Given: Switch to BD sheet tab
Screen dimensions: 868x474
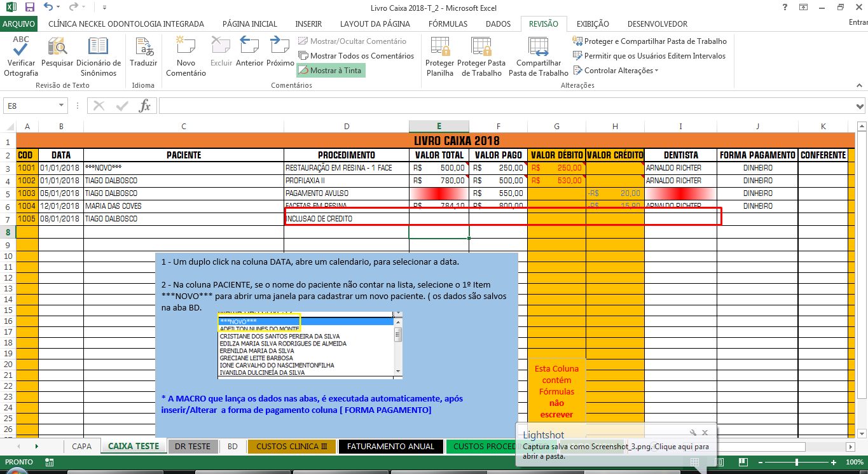Looking at the screenshot, I should 233,446.
